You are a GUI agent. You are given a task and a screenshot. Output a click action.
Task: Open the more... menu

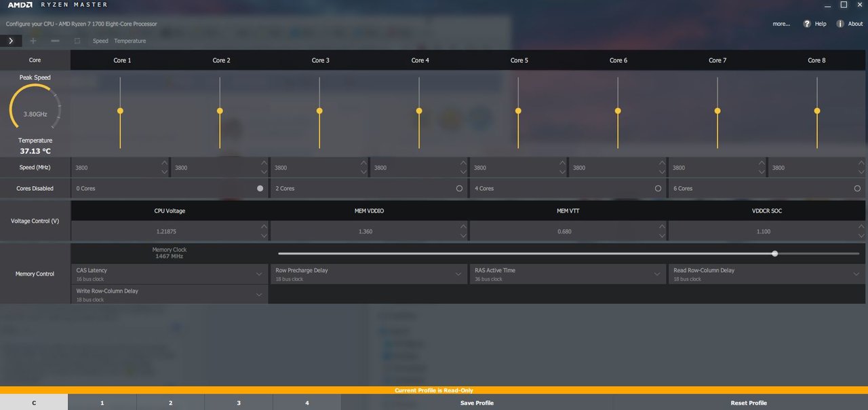781,24
